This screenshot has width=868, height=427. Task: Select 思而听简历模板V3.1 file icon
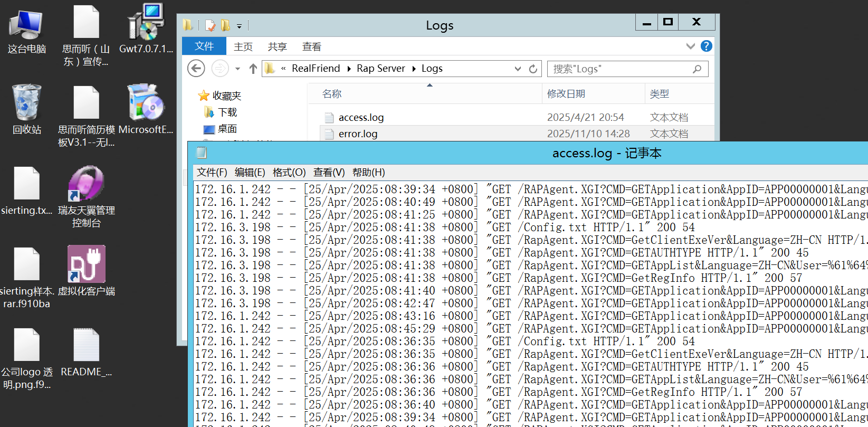pos(86,117)
